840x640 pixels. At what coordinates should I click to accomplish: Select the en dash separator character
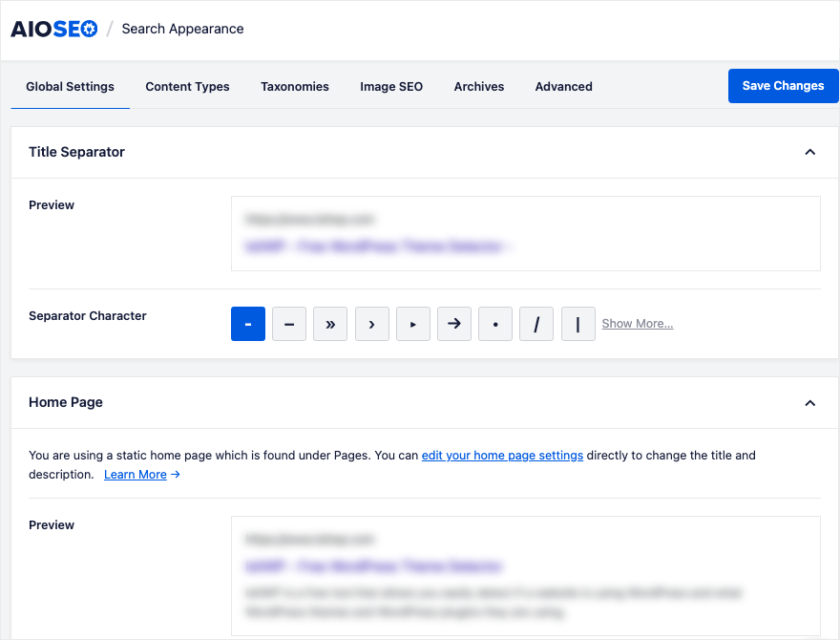[x=289, y=324]
